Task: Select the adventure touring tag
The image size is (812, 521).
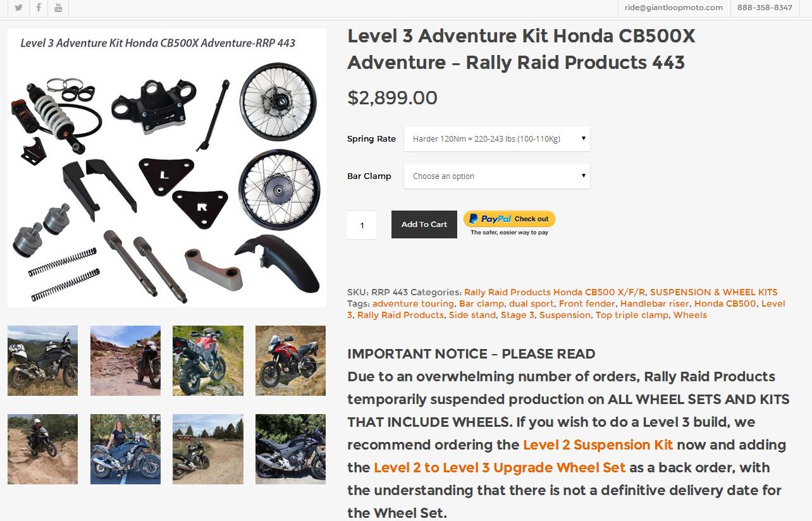Action: coord(413,303)
